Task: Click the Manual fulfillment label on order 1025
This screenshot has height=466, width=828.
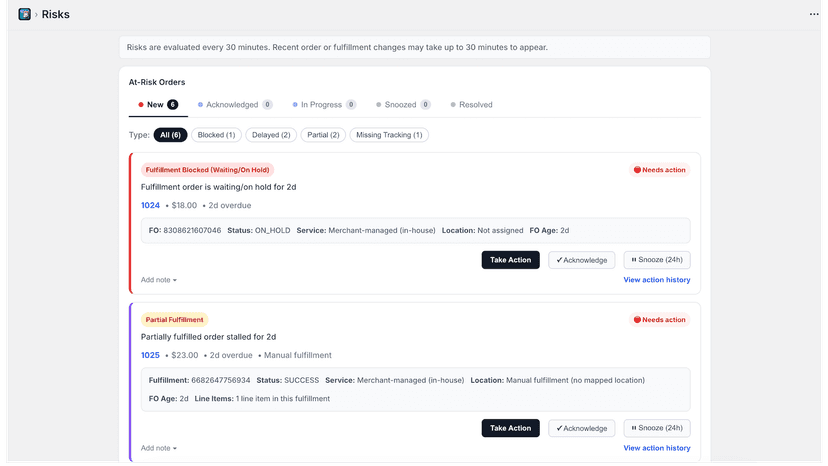Action: click(298, 356)
